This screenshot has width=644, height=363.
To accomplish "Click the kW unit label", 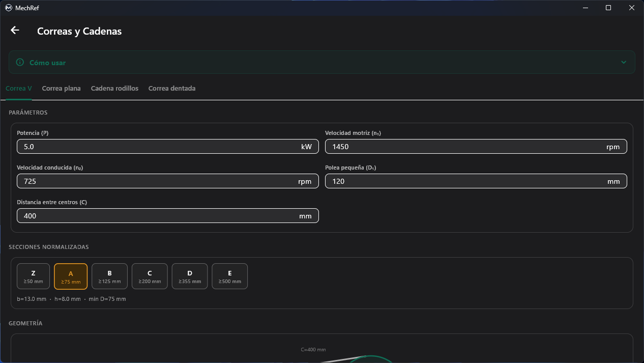I will (x=306, y=147).
